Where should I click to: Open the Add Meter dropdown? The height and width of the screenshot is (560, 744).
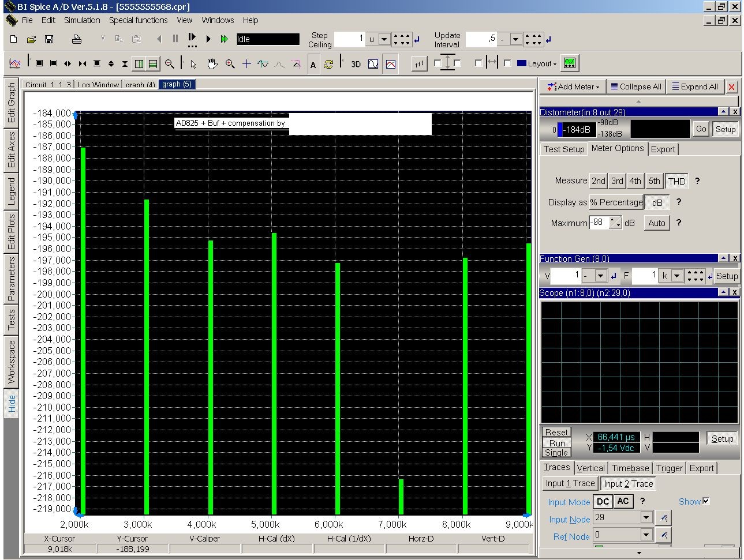[574, 87]
